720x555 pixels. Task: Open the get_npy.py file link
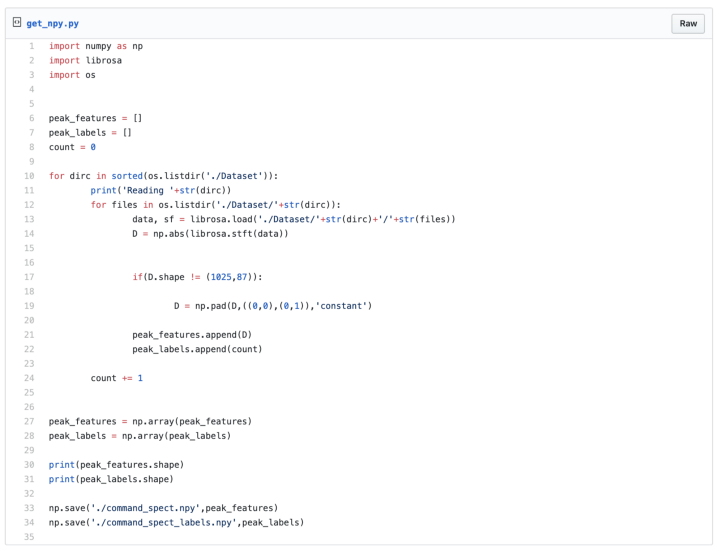point(52,23)
